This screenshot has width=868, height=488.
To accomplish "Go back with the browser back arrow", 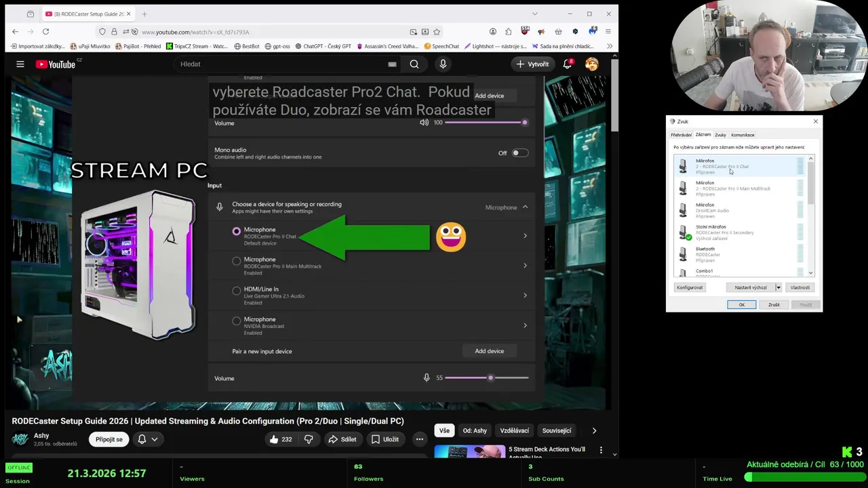I will tap(16, 32).
